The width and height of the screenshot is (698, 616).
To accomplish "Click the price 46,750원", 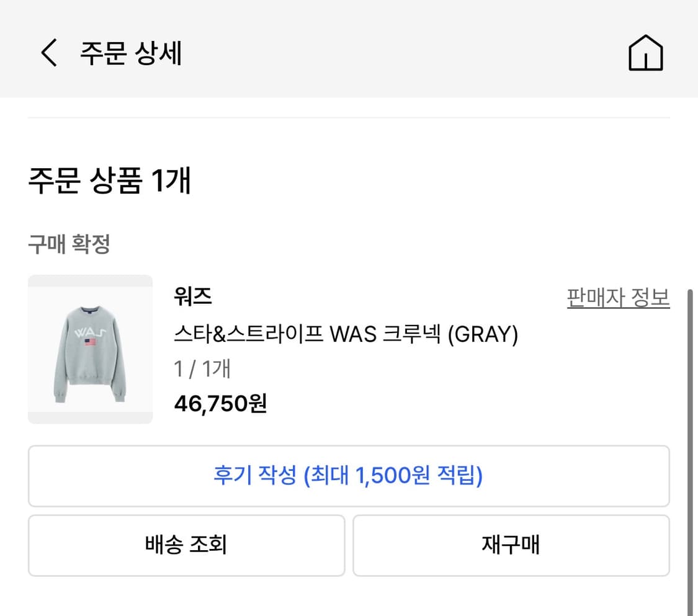I will 220,404.
